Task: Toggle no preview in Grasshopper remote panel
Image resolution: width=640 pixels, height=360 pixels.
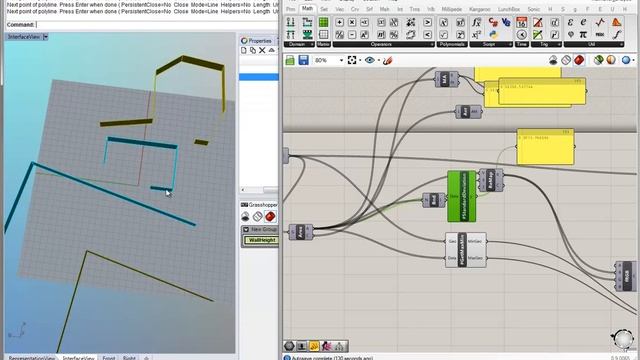Action: coord(245,216)
